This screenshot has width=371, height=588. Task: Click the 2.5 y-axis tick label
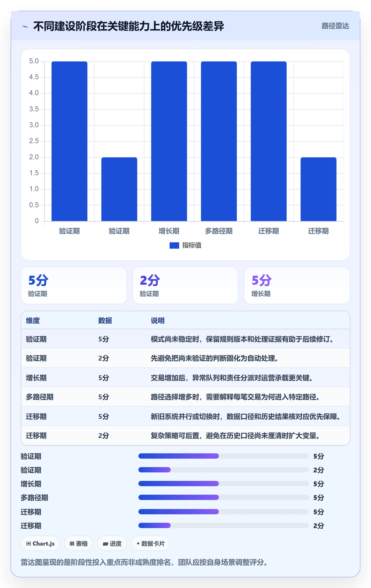point(34,141)
